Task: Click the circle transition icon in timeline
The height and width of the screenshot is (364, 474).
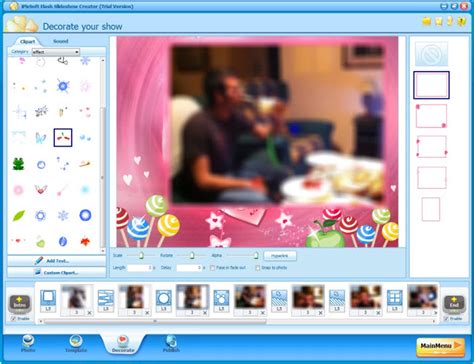Action: coord(163,298)
